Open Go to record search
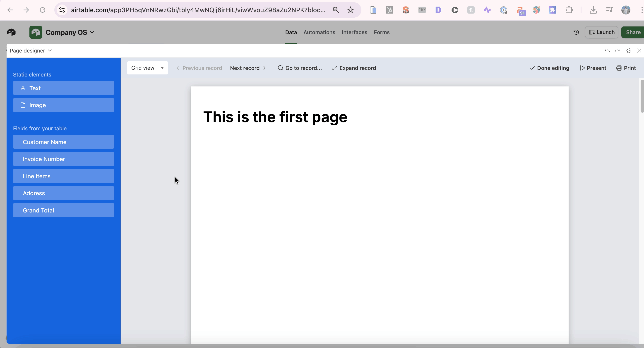This screenshot has height=348, width=644. [300, 68]
